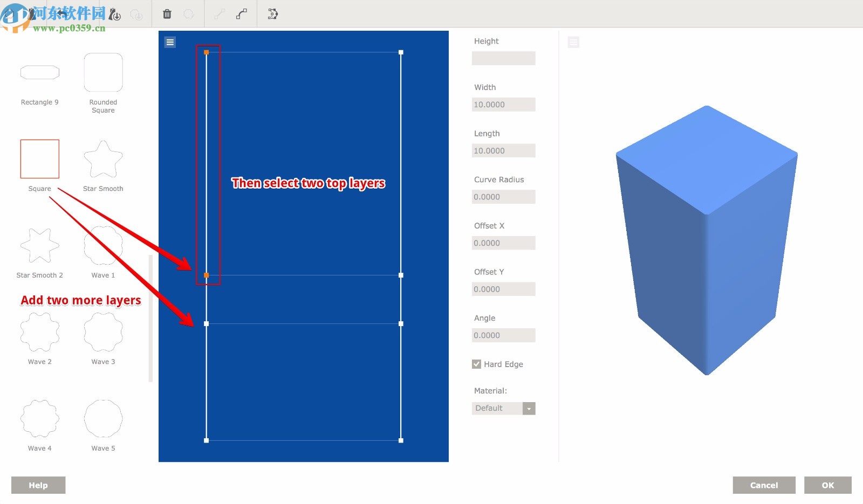
Task: Click the Material dropdown arrow button
Action: pos(529,408)
